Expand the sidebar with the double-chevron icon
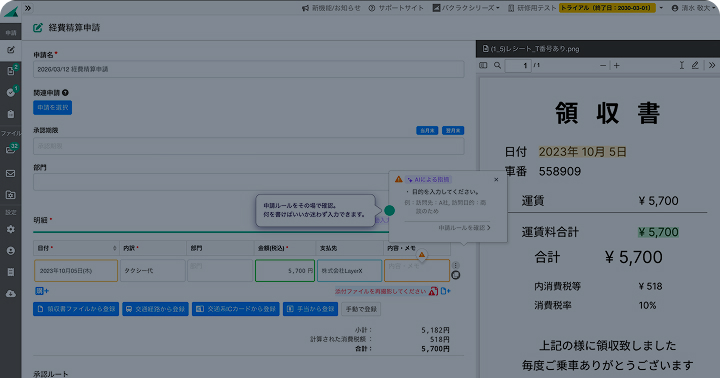 28,8
